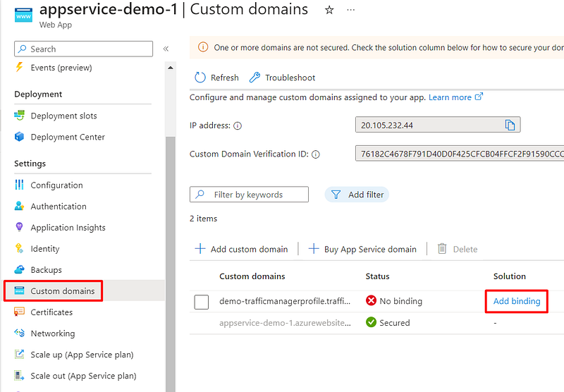
Task: Click the Delete button
Action: click(x=458, y=249)
